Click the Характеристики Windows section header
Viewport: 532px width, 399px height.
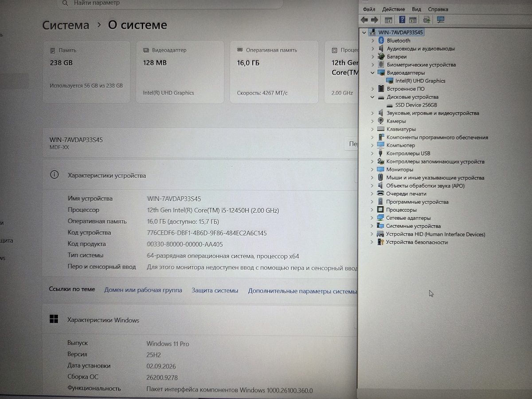pyautogui.click(x=103, y=320)
